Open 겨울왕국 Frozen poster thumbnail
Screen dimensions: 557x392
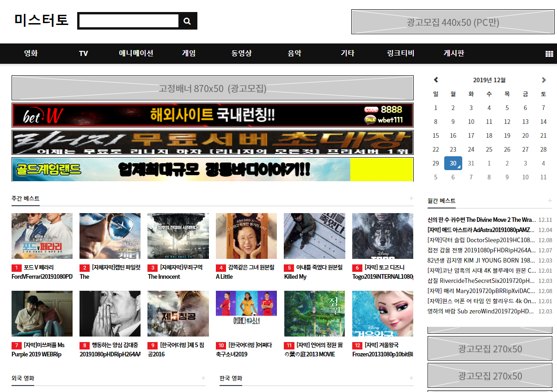coord(383,313)
